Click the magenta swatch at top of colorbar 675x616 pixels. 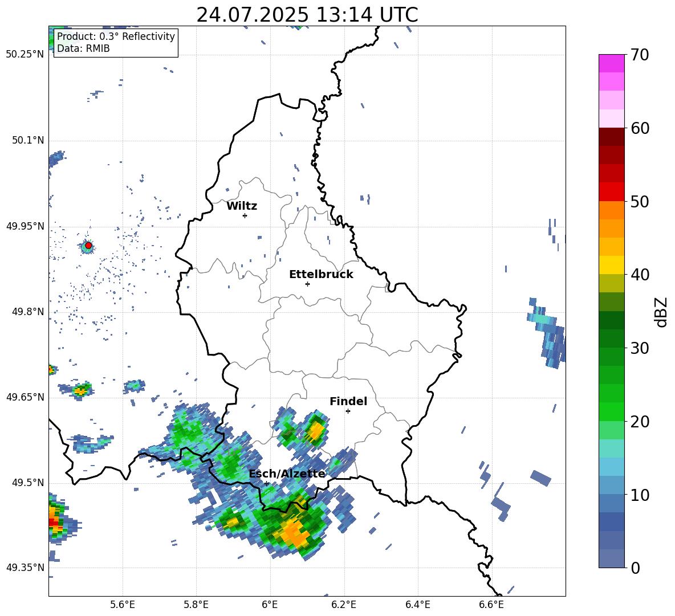pos(611,64)
